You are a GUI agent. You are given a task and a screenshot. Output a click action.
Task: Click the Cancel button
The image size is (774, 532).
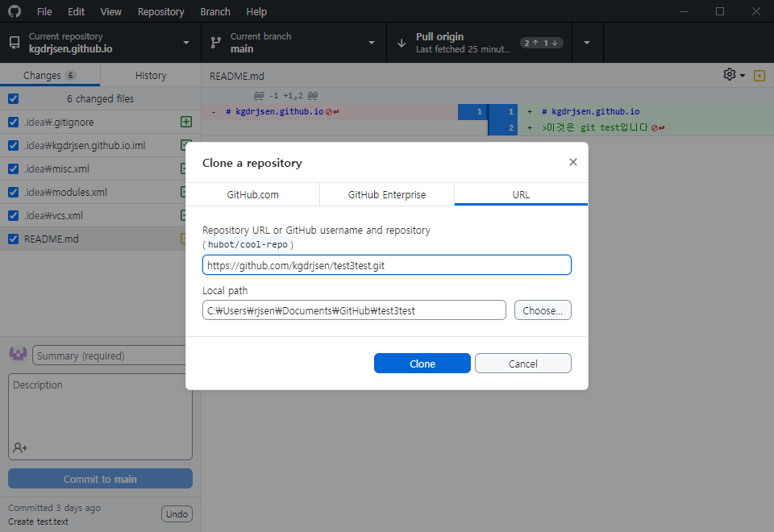coord(522,364)
